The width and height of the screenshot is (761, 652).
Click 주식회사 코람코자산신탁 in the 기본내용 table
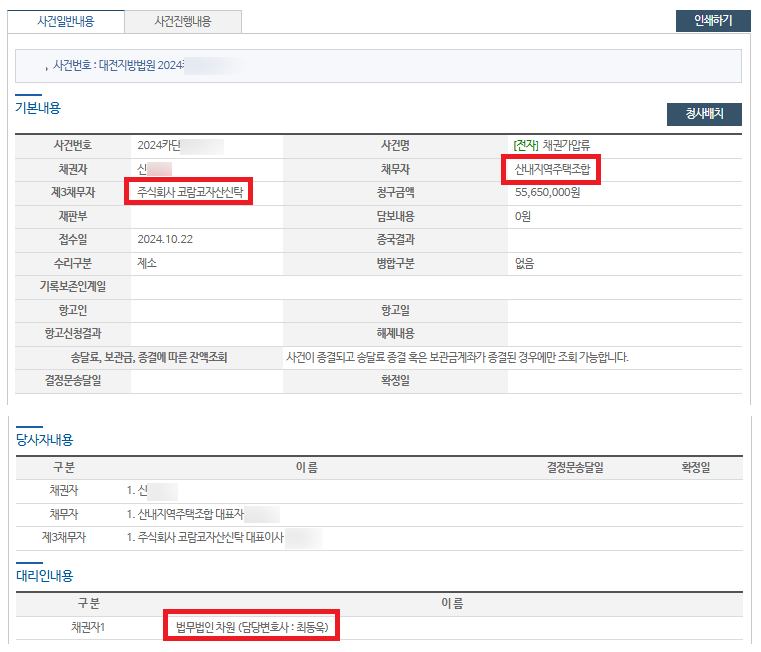190,192
